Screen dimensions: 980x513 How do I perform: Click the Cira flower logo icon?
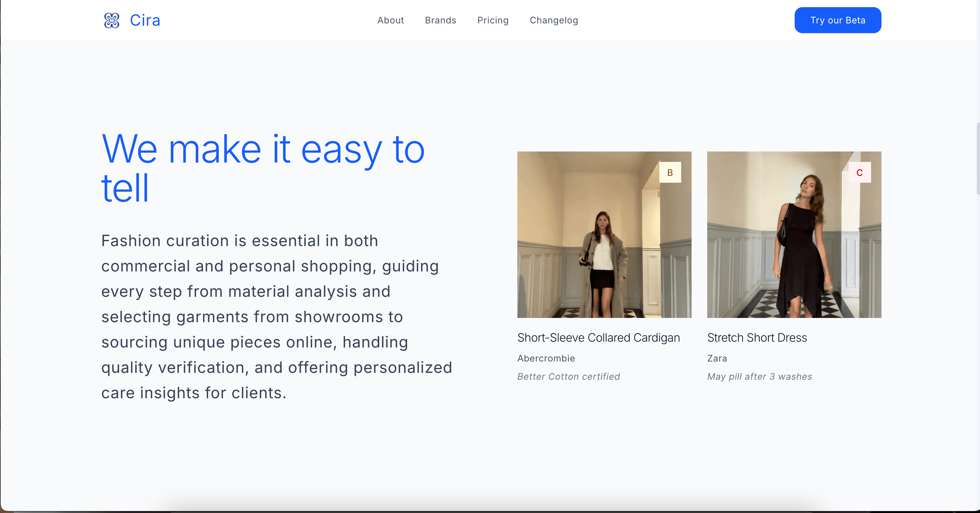pos(112,20)
